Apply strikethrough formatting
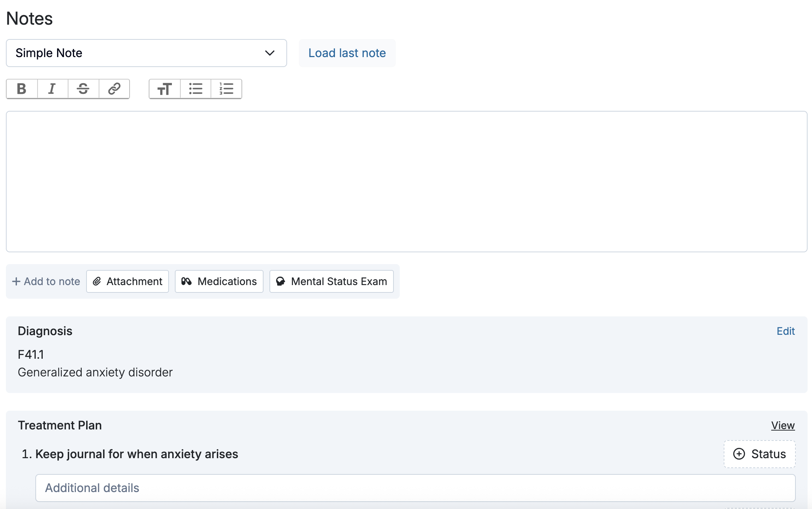The image size is (812, 509). point(83,89)
